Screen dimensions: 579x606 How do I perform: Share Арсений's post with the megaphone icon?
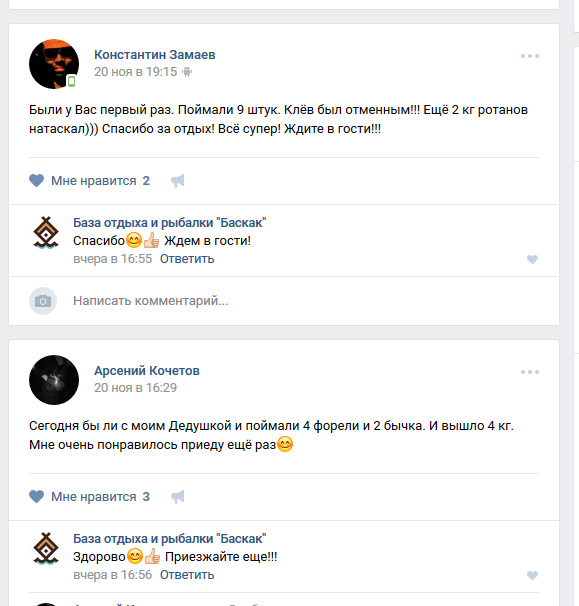click(x=178, y=497)
